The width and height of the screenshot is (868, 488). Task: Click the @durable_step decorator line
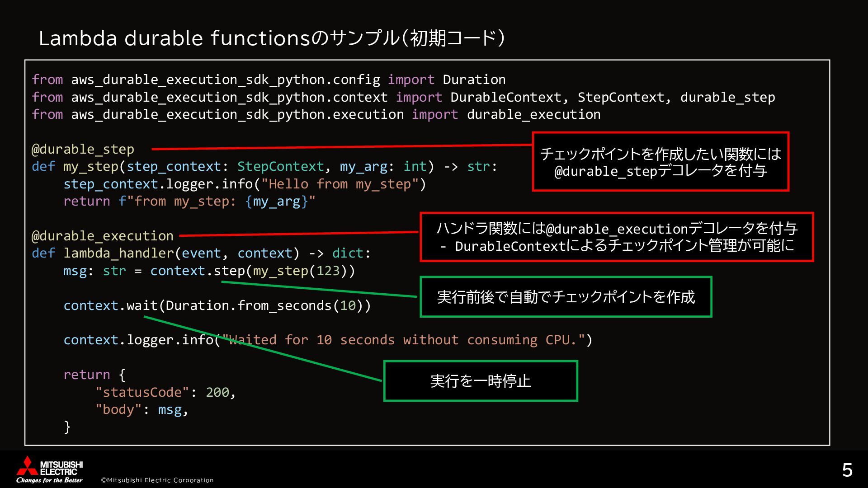pyautogui.click(x=83, y=149)
